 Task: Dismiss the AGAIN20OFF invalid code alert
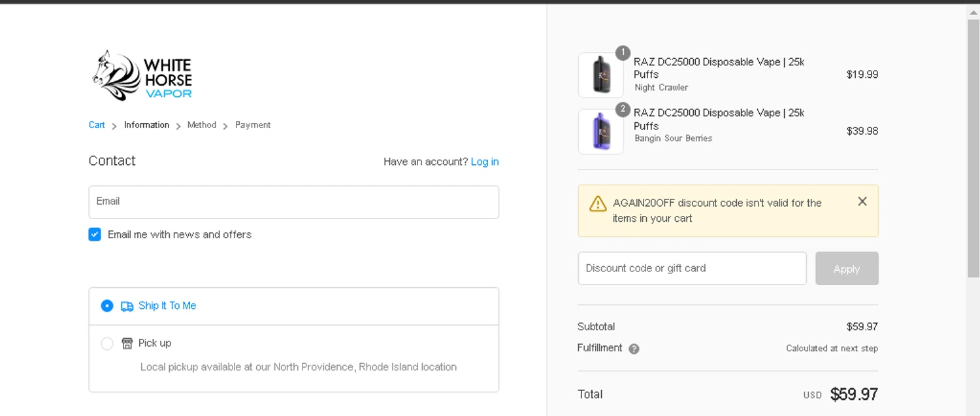click(862, 201)
